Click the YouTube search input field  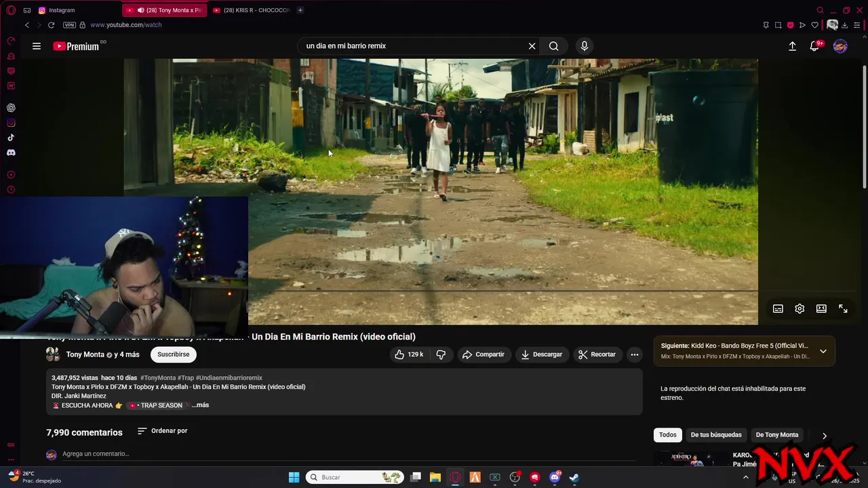tap(414, 46)
